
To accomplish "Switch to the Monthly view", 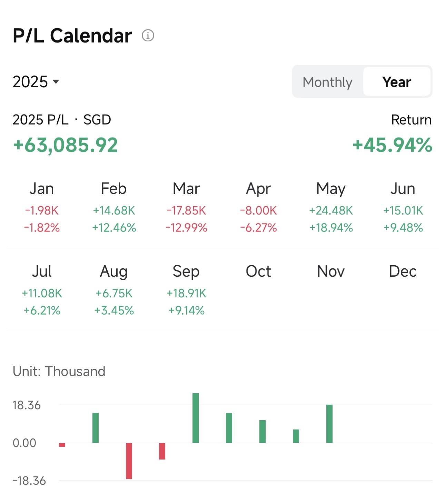I will [327, 82].
